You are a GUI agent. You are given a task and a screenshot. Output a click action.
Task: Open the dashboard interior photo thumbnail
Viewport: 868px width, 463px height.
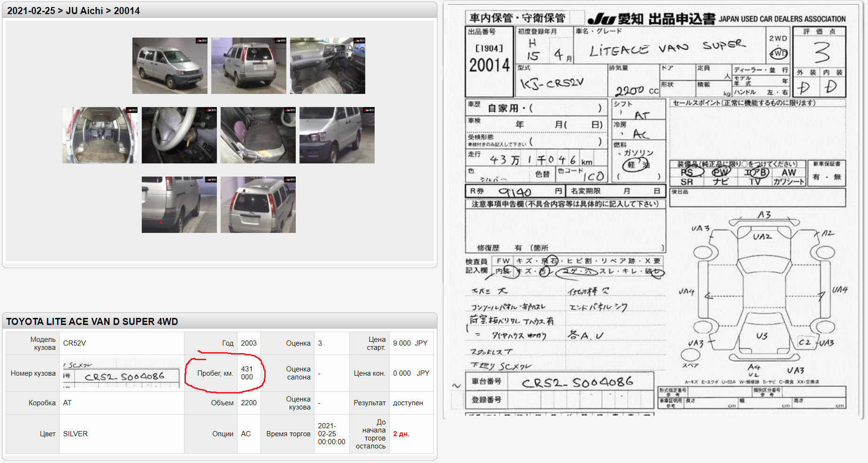coord(328,66)
